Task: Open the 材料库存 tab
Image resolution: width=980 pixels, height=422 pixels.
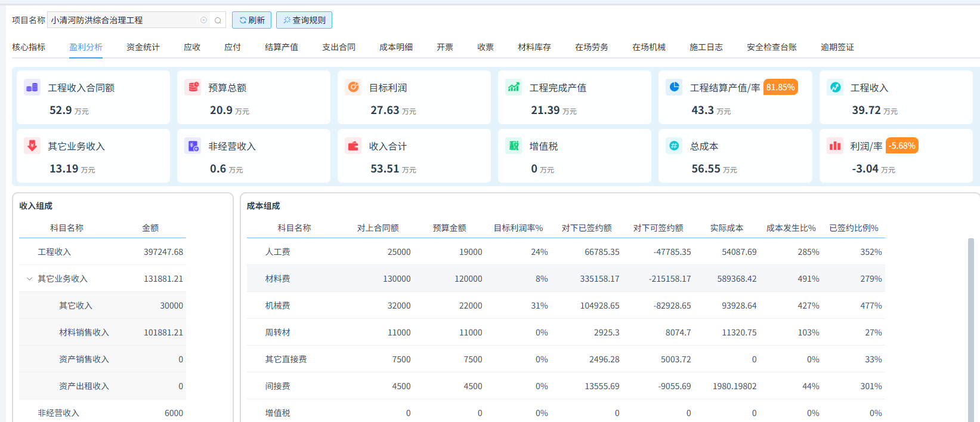Action: pos(534,47)
